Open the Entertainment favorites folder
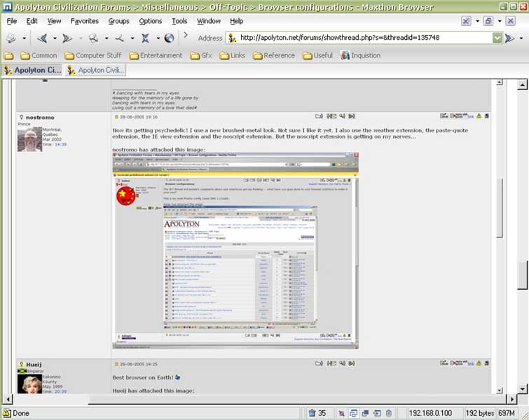529x420 pixels. pos(155,55)
